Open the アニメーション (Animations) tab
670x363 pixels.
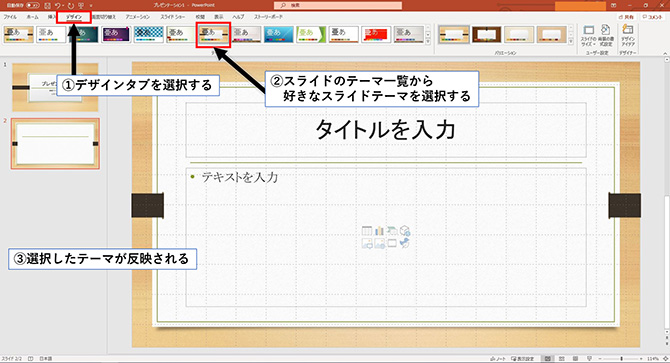pyautogui.click(x=138, y=17)
